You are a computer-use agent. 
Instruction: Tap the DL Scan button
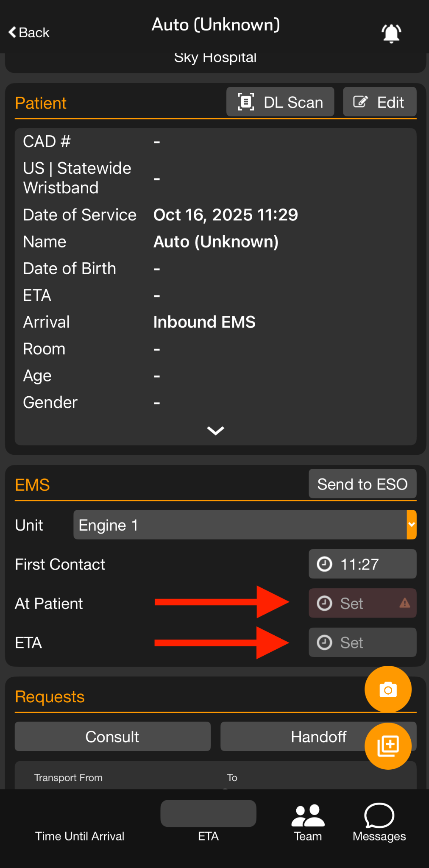coord(280,102)
